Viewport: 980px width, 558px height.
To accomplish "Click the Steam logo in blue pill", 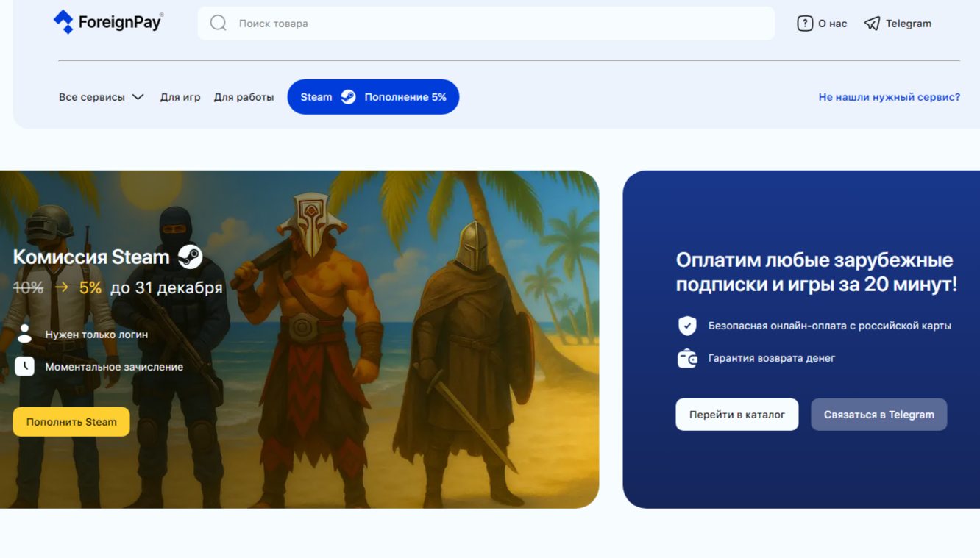I will point(348,97).
